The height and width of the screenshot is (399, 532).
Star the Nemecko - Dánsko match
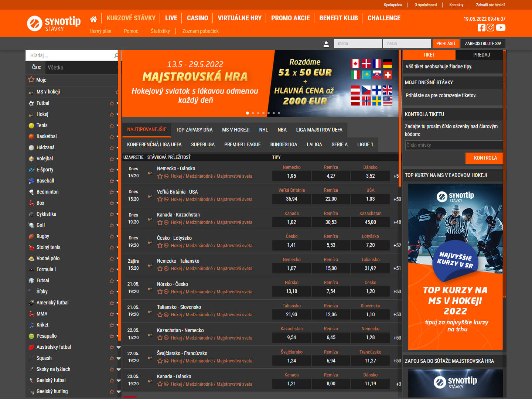point(160,176)
